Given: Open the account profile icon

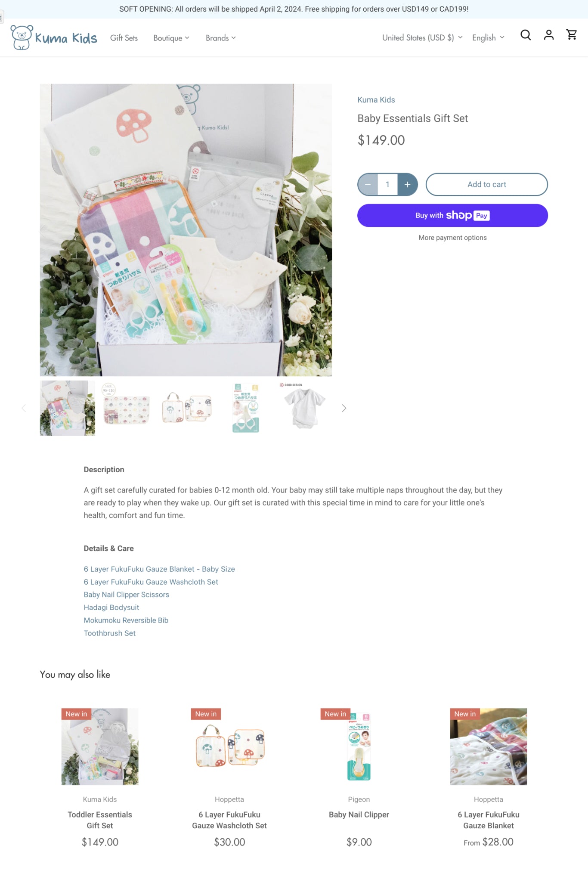Looking at the screenshot, I should (x=548, y=35).
